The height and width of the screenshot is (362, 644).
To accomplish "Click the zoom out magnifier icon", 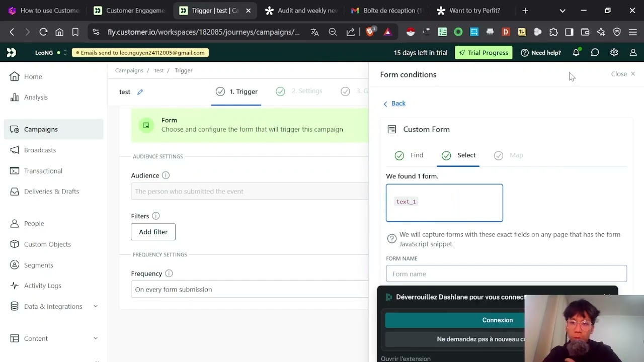I will (333, 32).
